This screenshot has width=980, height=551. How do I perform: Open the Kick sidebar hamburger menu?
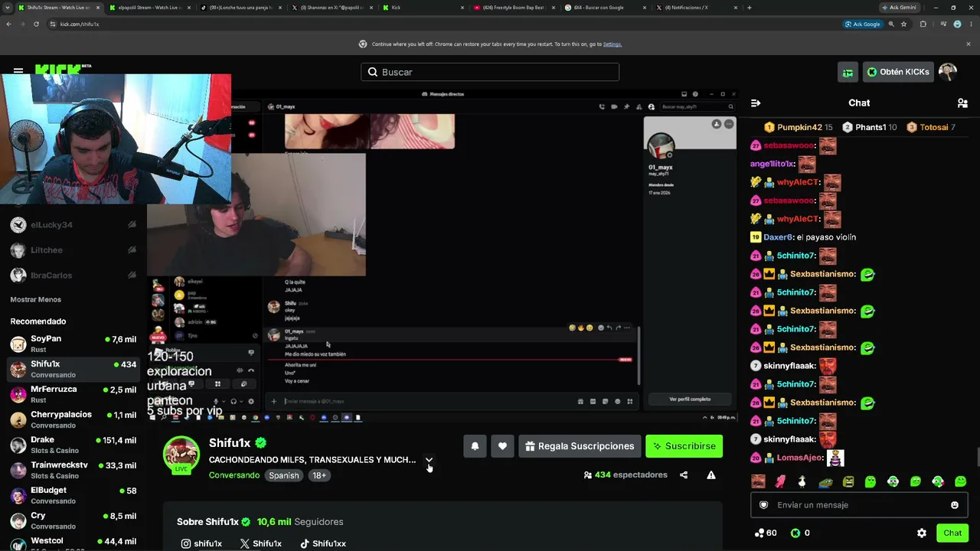click(18, 71)
